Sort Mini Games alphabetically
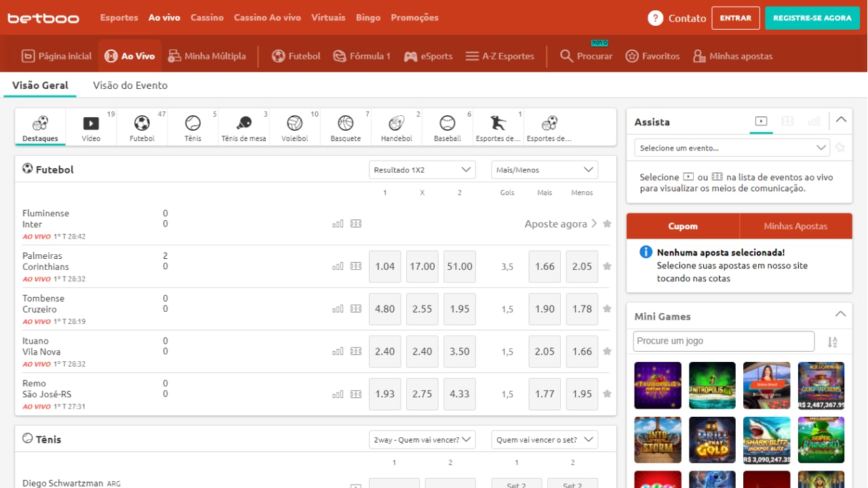This screenshot has width=868, height=488. (832, 342)
